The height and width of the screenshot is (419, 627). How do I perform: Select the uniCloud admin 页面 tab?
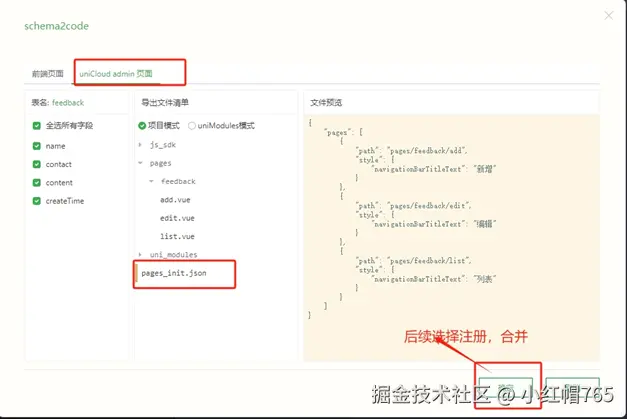116,74
